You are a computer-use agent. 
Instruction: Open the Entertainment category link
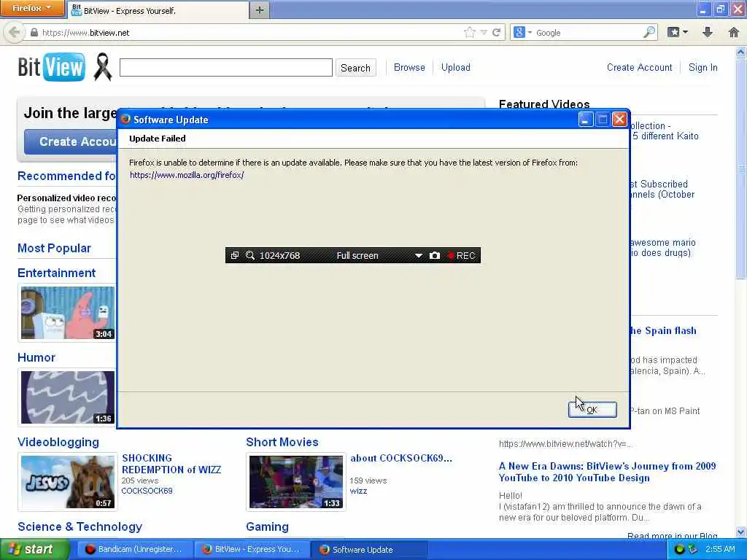[56, 273]
